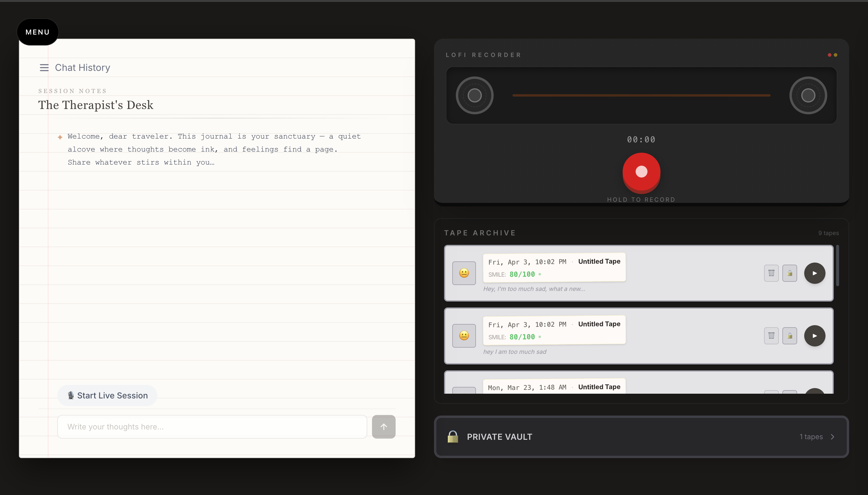Open the MENU button

[x=38, y=32]
